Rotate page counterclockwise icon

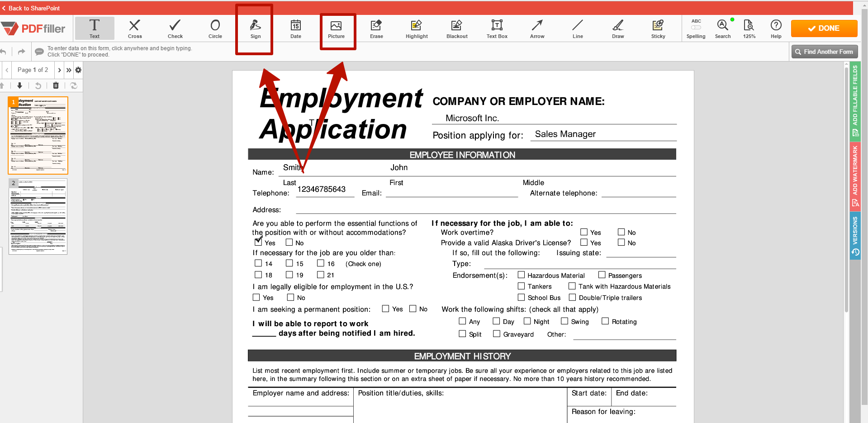coord(38,86)
